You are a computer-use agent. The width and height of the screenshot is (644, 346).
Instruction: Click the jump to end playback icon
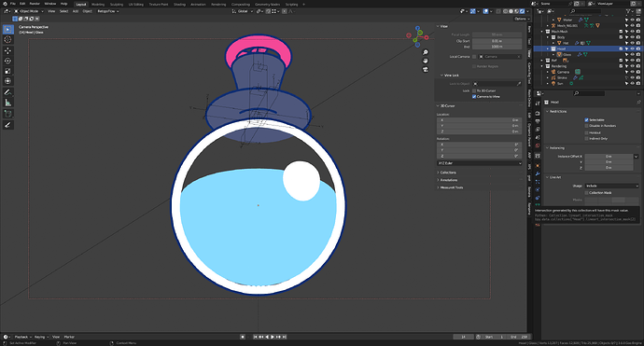[x=285, y=337]
